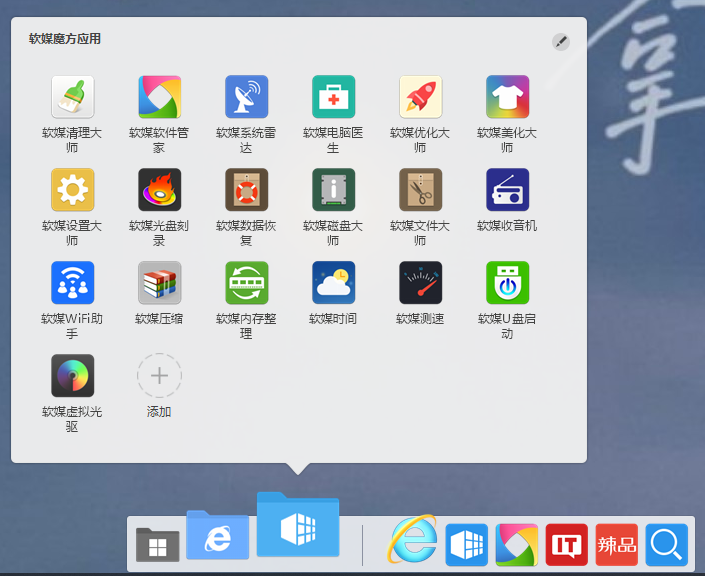Open the 辣品 dock shortcut

click(616, 545)
